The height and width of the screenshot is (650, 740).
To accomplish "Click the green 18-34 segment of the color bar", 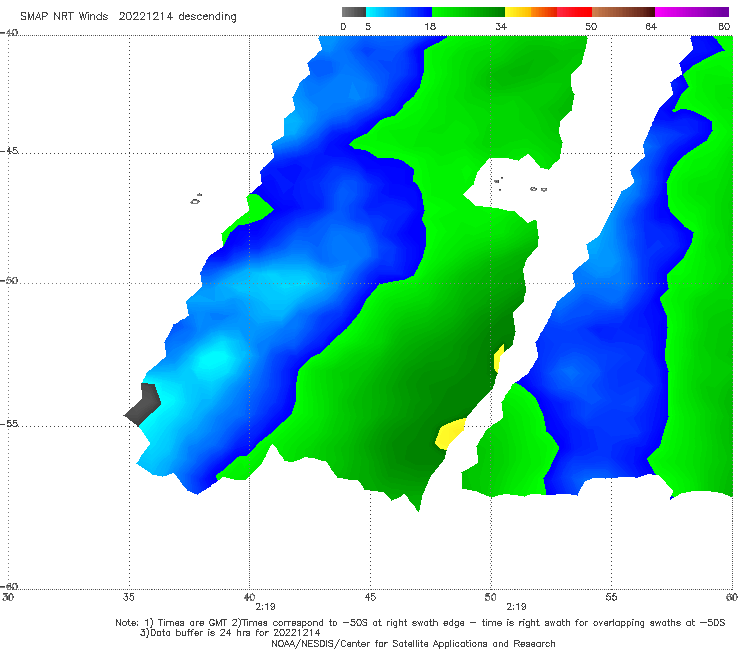I will 469,12.
